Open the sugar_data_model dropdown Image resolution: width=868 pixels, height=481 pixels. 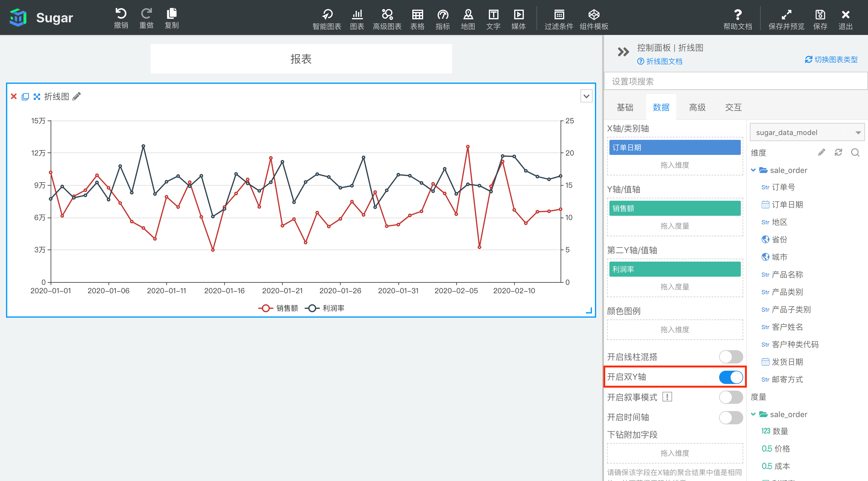click(x=807, y=132)
